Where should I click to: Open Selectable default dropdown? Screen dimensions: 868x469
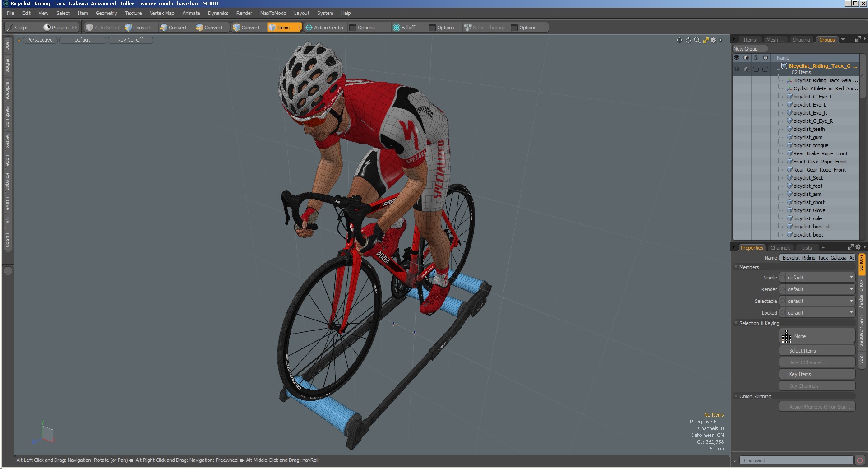817,301
